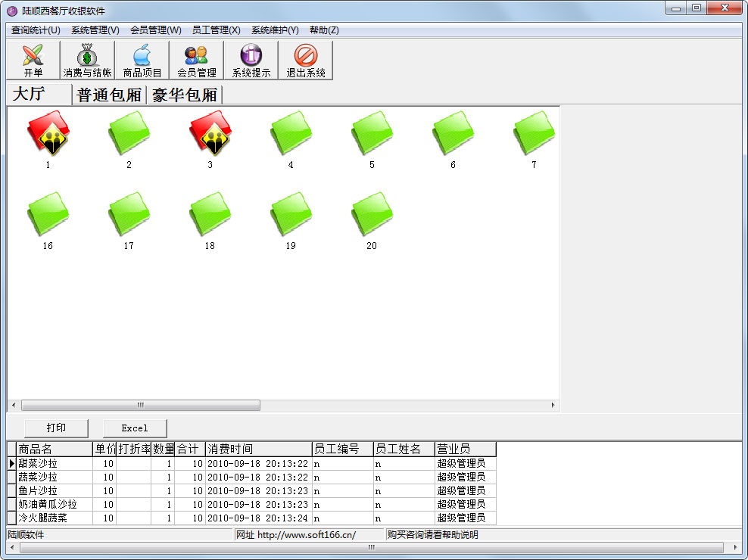The width and height of the screenshot is (748, 560).
Task: Select green table 6
Action: click(x=453, y=133)
